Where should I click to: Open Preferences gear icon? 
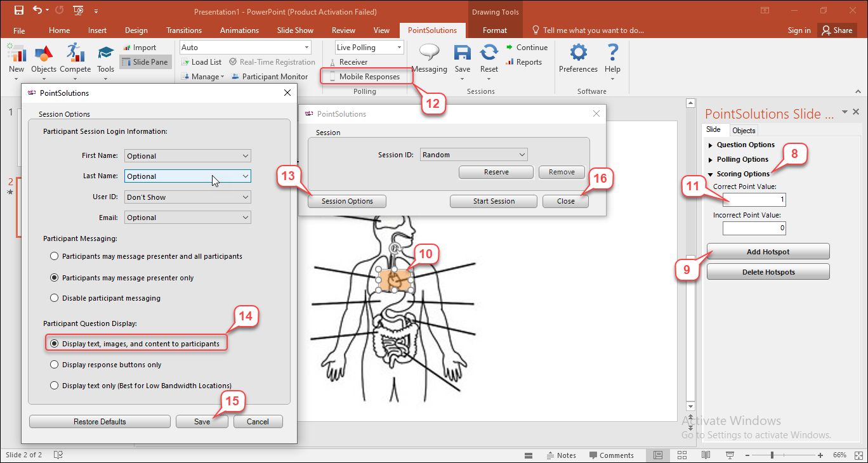coord(578,53)
